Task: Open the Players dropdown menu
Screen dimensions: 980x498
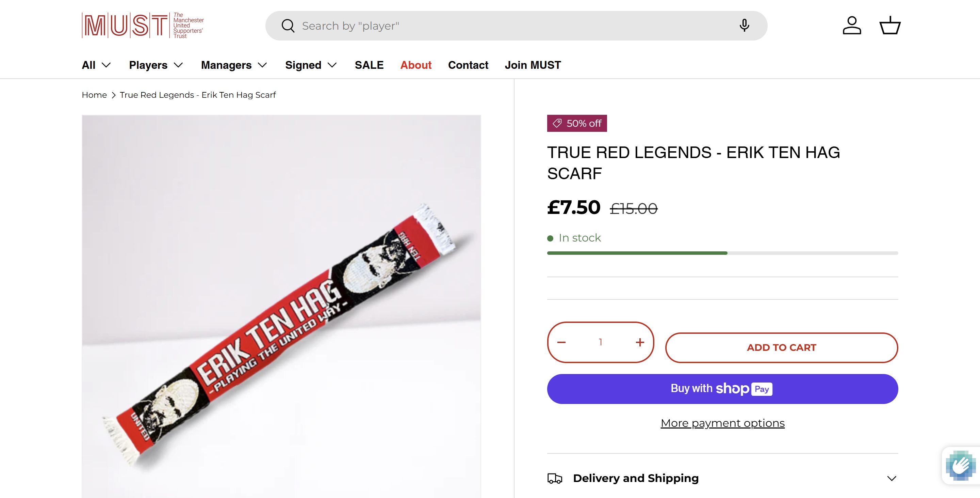Action: (x=156, y=65)
